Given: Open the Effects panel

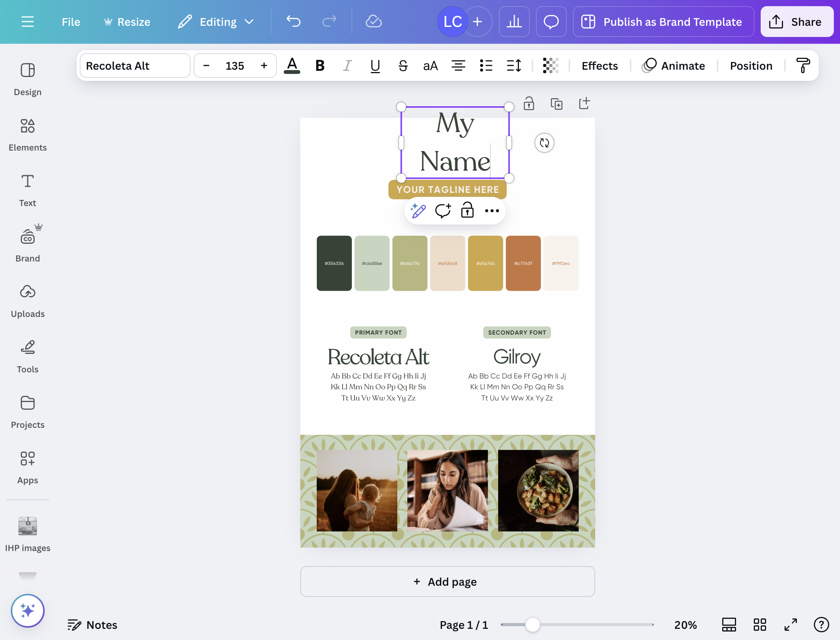Looking at the screenshot, I should [600, 66].
